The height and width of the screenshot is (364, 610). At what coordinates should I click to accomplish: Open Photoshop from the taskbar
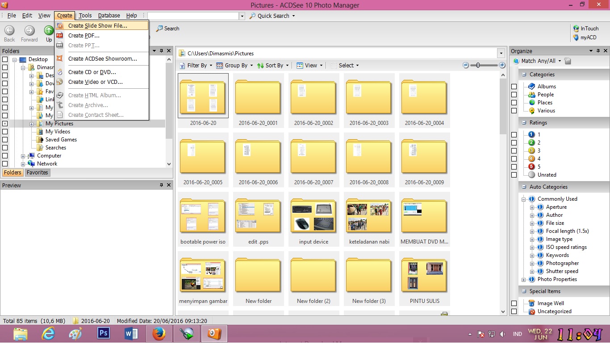click(x=103, y=333)
